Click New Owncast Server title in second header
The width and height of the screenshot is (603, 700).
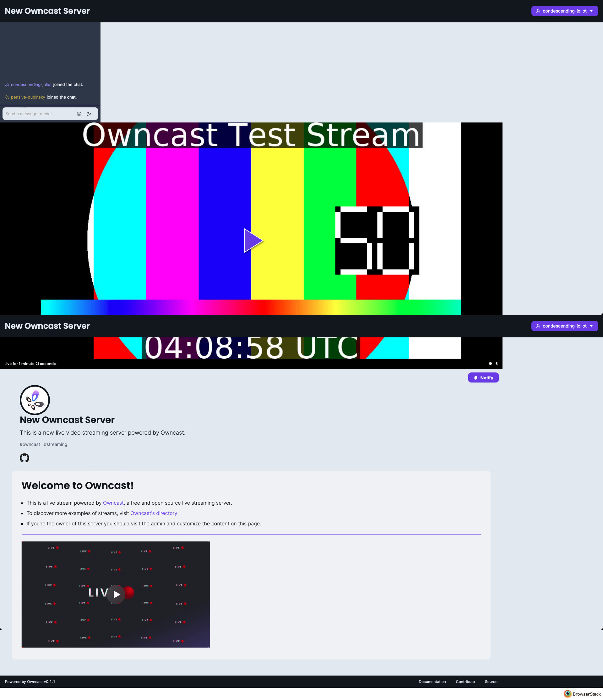(x=47, y=326)
